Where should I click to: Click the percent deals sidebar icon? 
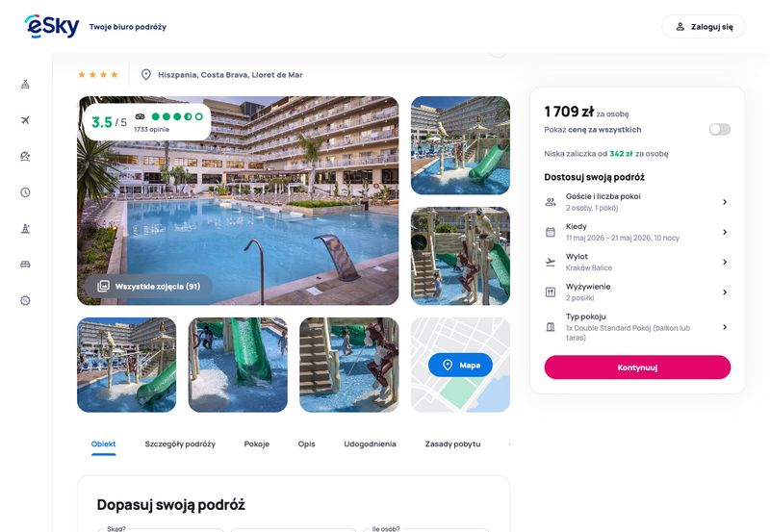point(26,300)
